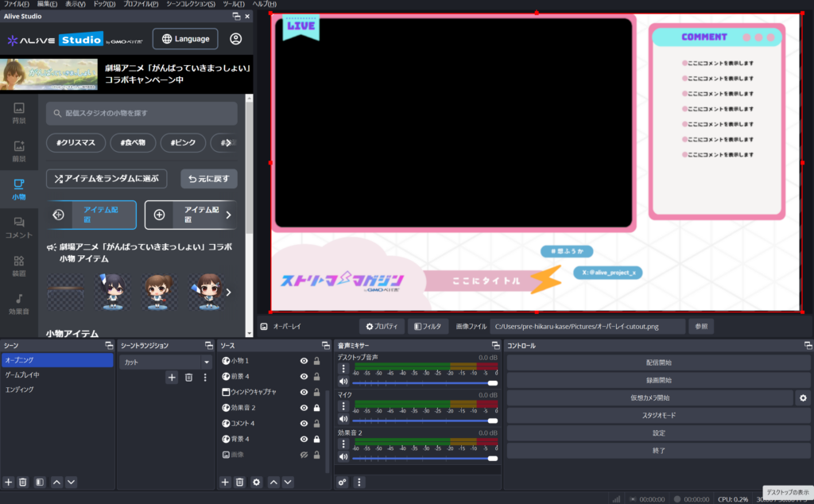Open the 背景 sidebar section

click(19, 113)
